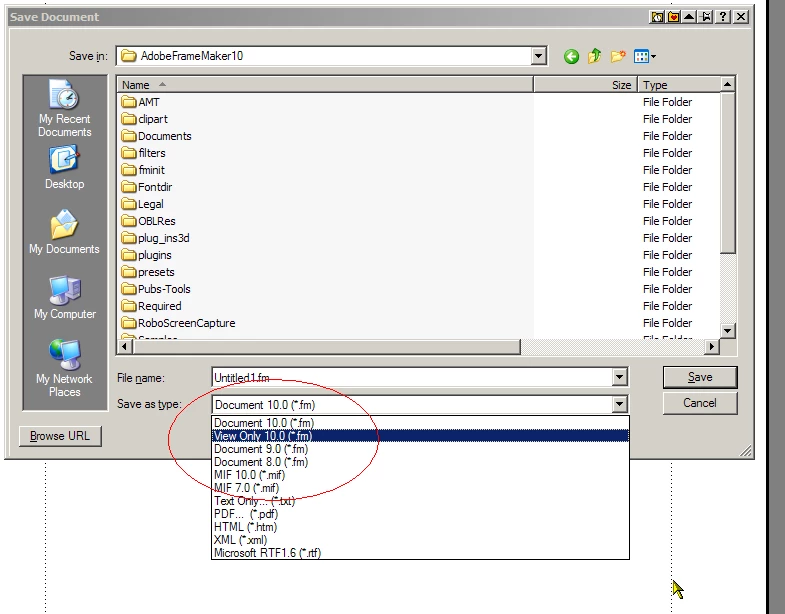Select the presets folder icon
The height and width of the screenshot is (614, 785).
[x=129, y=272]
